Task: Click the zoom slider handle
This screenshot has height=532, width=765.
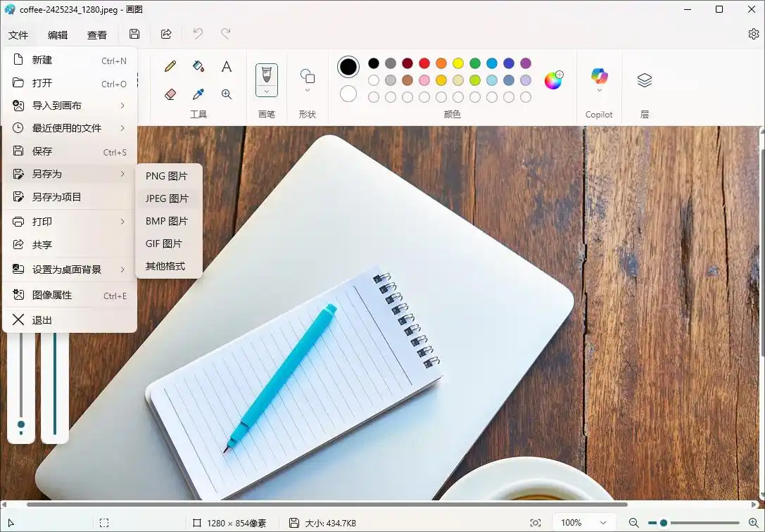Action: (x=664, y=523)
